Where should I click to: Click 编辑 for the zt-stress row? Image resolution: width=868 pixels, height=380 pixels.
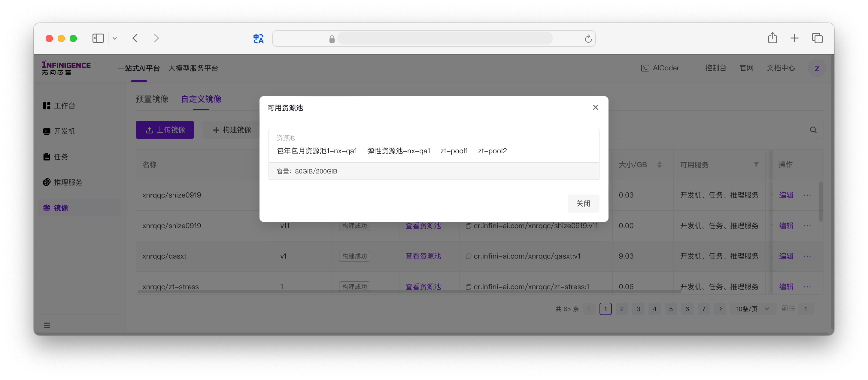click(x=786, y=287)
